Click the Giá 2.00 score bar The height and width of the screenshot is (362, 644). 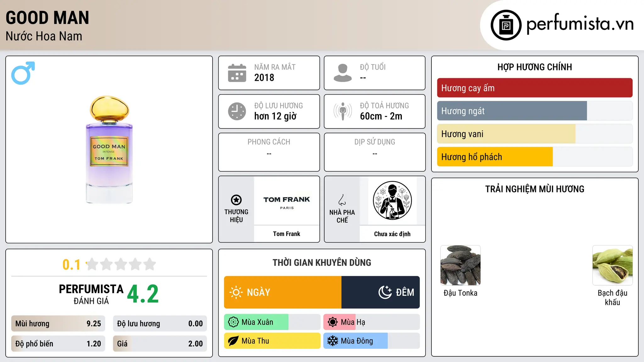coord(160,344)
